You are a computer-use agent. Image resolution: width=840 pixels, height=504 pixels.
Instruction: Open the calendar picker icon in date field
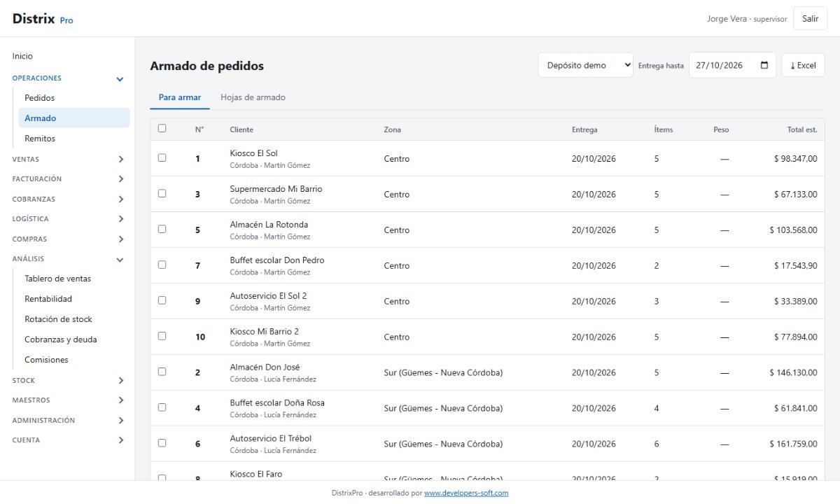[x=764, y=65]
